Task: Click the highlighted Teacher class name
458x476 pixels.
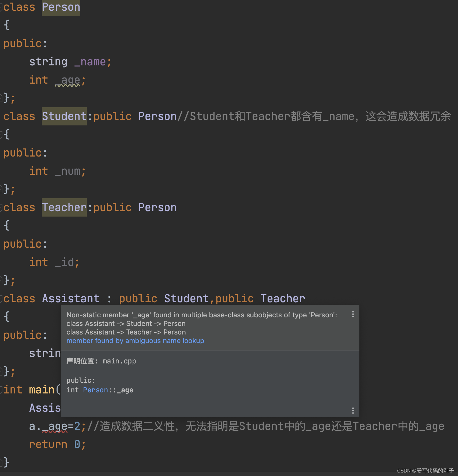Action: [64, 207]
